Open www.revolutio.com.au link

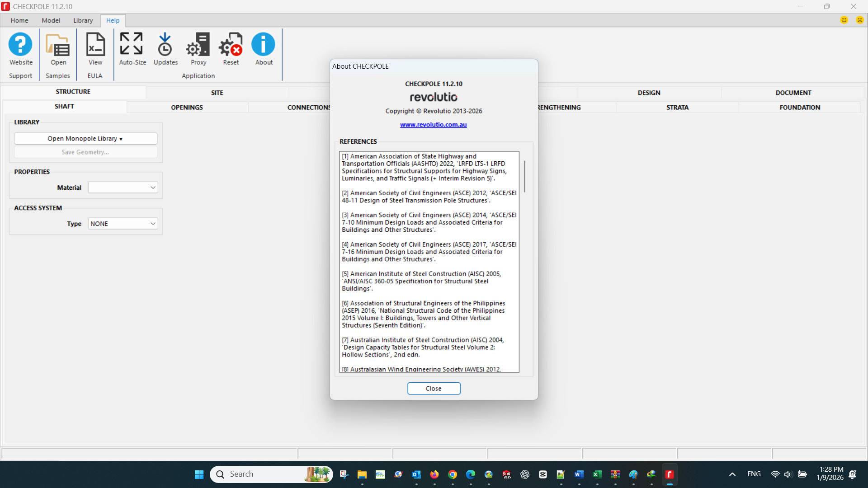[x=433, y=125]
